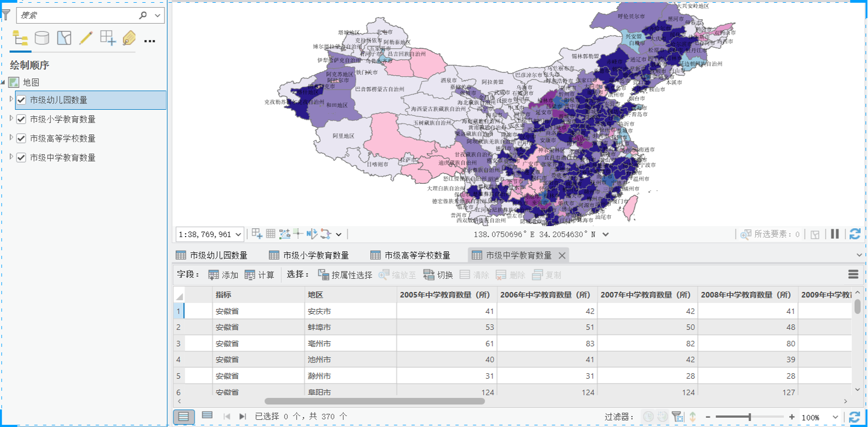This screenshot has height=427, width=868.
Task: Uncheck the 市级高等学校数量 layer
Action: pos(21,138)
